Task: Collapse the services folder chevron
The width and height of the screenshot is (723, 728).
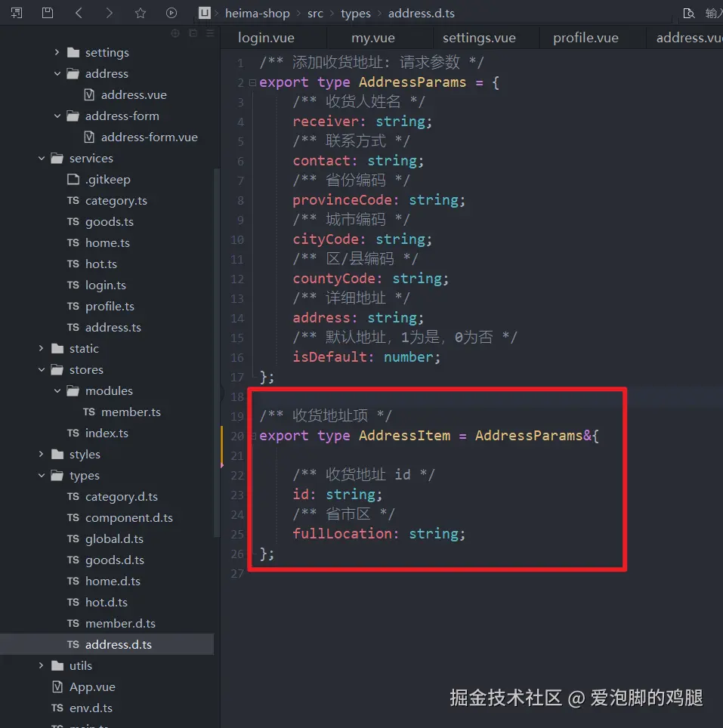Action: click(x=42, y=159)
